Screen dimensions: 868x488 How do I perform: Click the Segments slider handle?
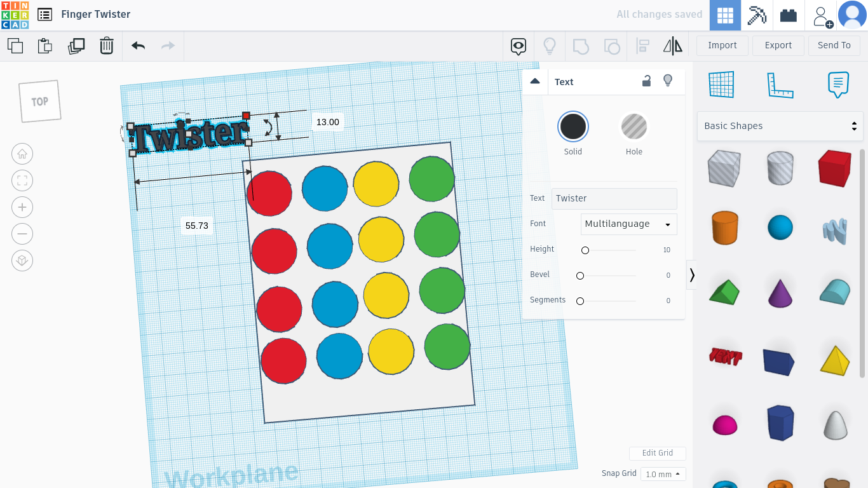(580, 301)
